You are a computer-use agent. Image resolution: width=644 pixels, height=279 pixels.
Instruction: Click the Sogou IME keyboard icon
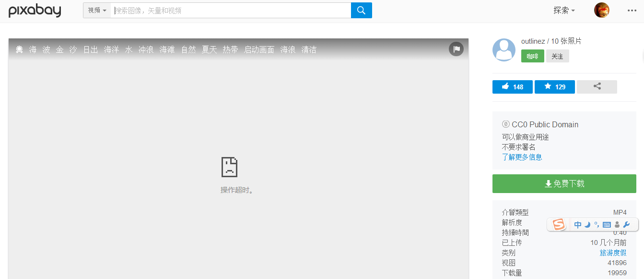pos(607,224)
